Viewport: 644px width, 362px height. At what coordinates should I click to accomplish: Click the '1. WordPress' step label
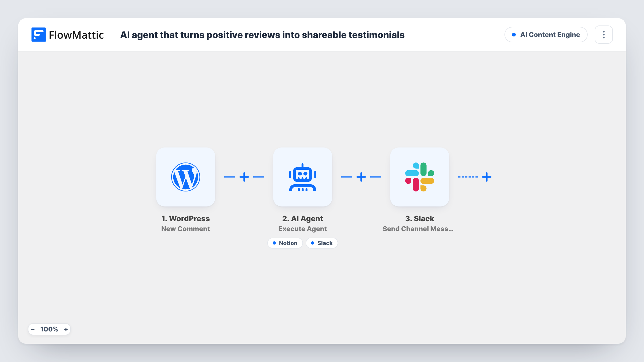click(186, 219)
